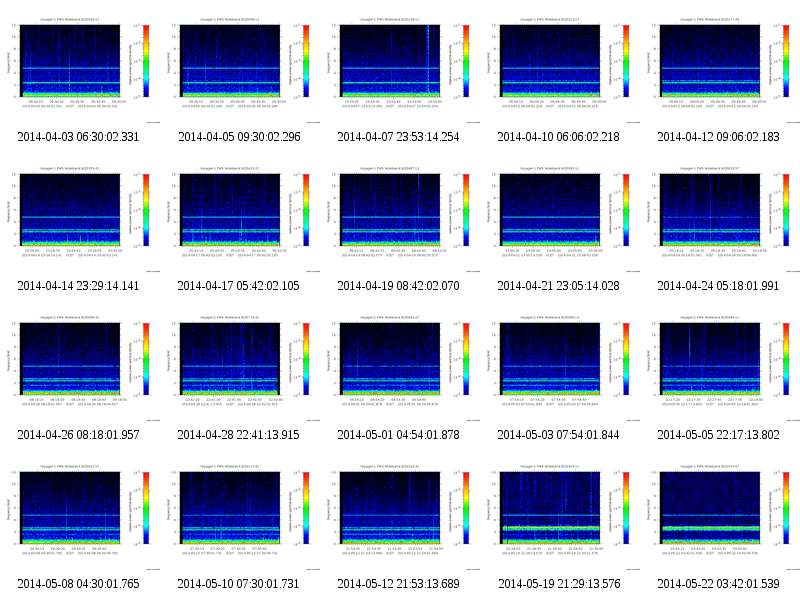
Task: Open the 2014-05-01 04:54:01.878 spectrogram thumbnail
Action: coord(400,364)
